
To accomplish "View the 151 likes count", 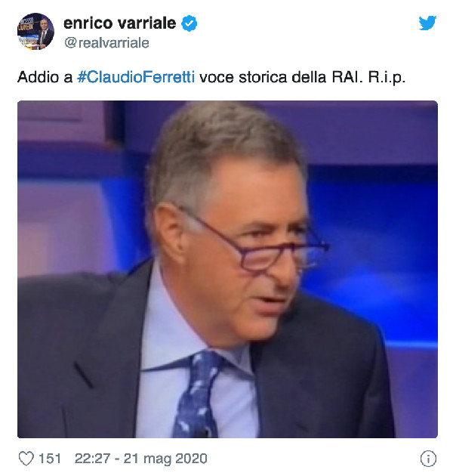I will click(50, 459).
